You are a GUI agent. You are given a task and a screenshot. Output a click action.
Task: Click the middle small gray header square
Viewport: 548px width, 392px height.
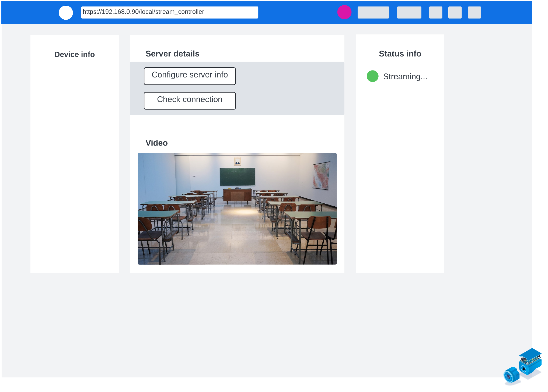(455, 12)
